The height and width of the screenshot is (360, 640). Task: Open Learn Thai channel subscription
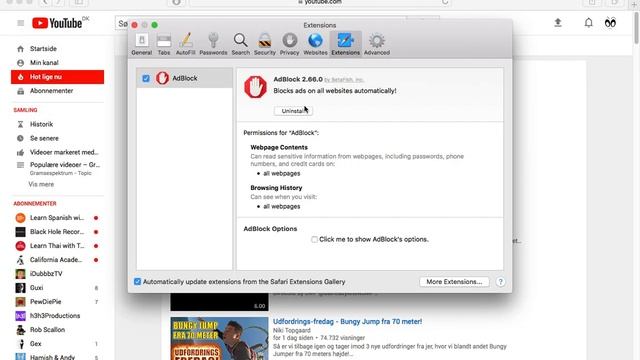57,246
